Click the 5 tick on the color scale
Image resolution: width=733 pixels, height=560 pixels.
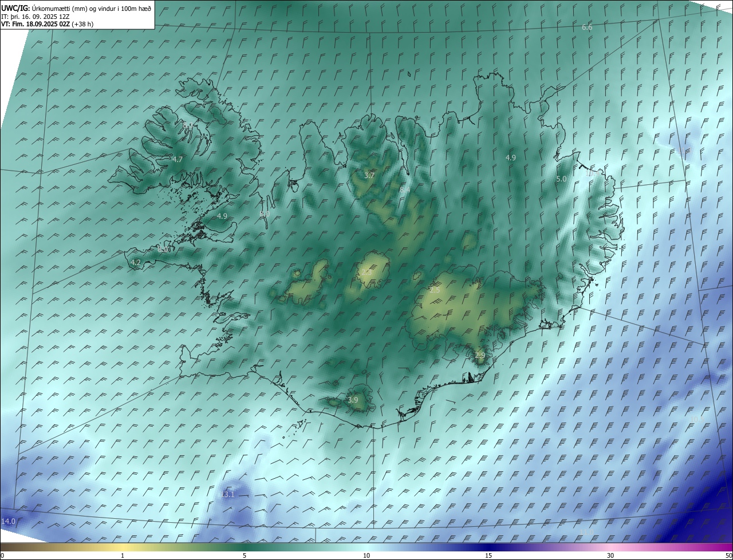pos(245,555)
